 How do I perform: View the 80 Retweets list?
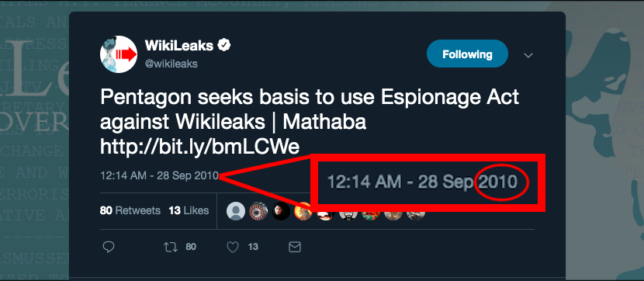(130, 211)
